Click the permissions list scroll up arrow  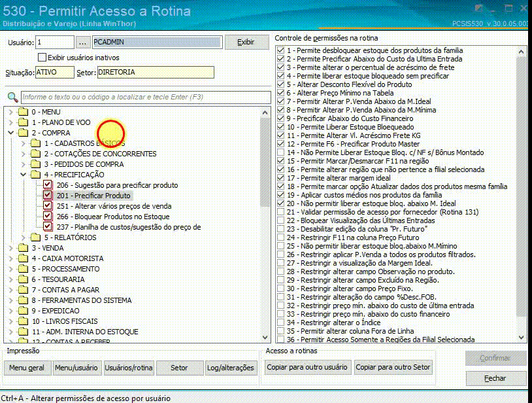(x=521, y=52)
